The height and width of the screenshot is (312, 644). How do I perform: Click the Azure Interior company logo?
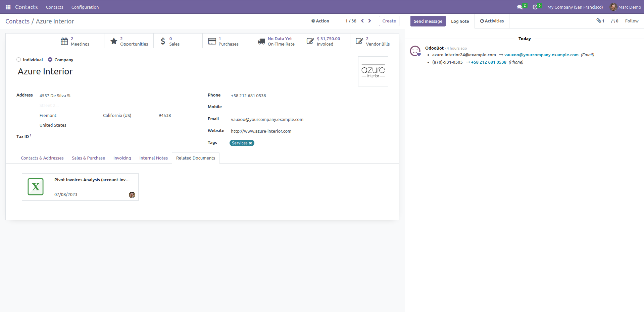click(373, 71)
